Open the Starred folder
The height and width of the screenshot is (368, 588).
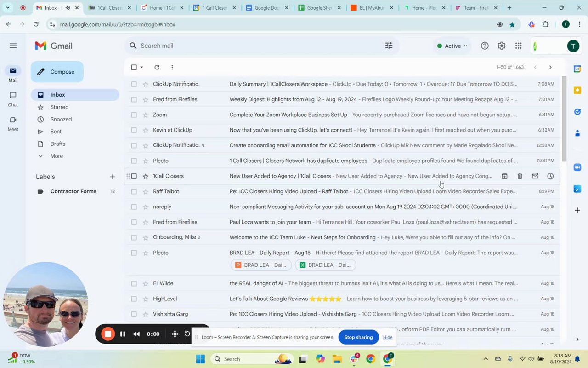pyautogui.click(x=59, y=107)
